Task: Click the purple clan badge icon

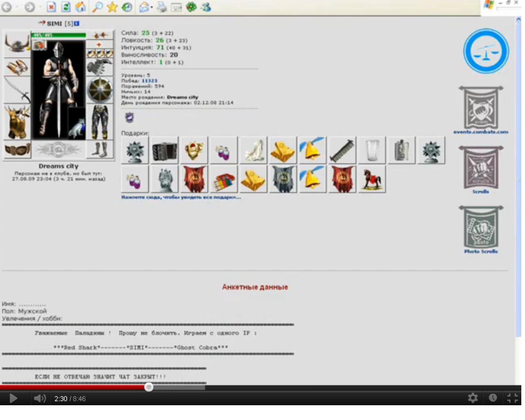Action: click(129, 118)
